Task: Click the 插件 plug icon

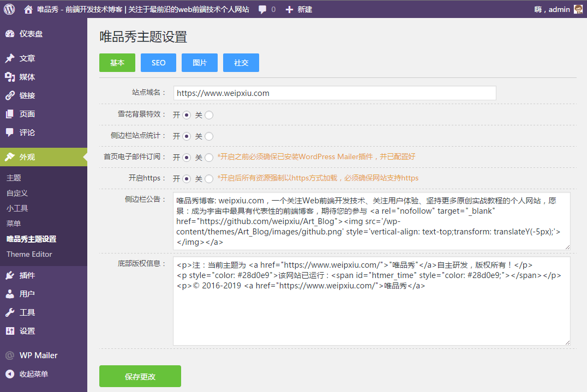Action: pos(10,276)
